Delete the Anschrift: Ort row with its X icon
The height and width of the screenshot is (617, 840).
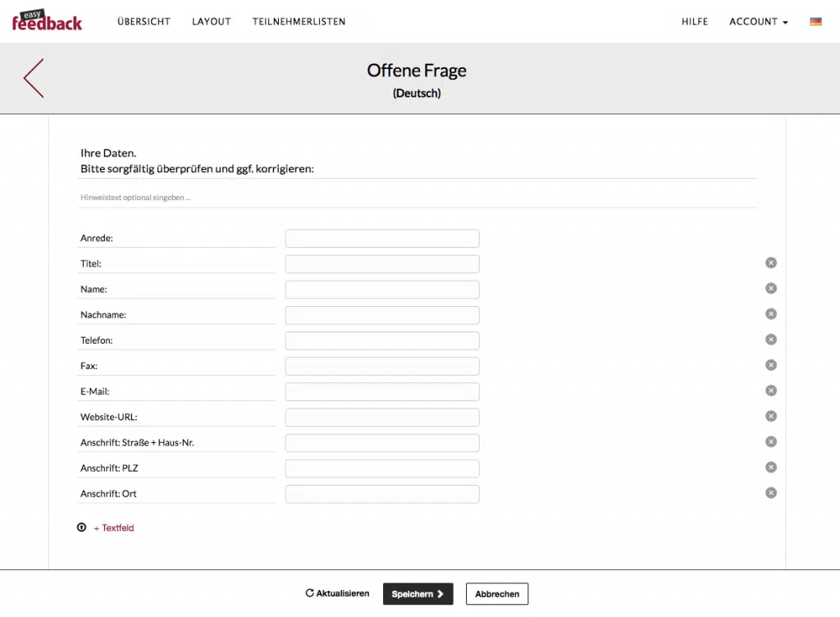[x=771, y=493]
